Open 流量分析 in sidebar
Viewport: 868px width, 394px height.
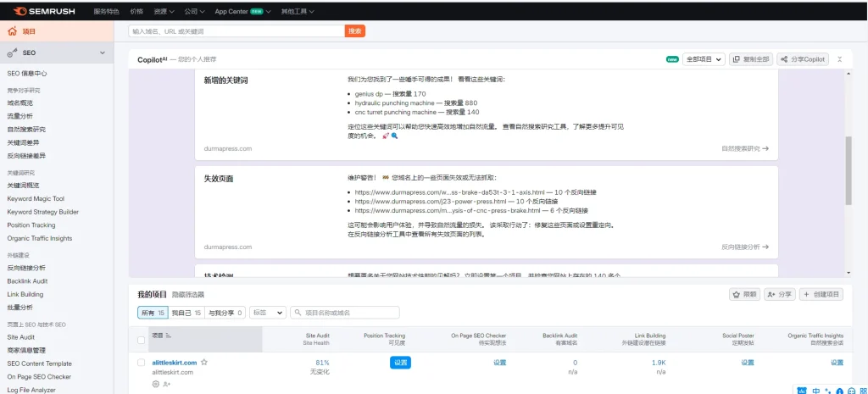point(20,116)
